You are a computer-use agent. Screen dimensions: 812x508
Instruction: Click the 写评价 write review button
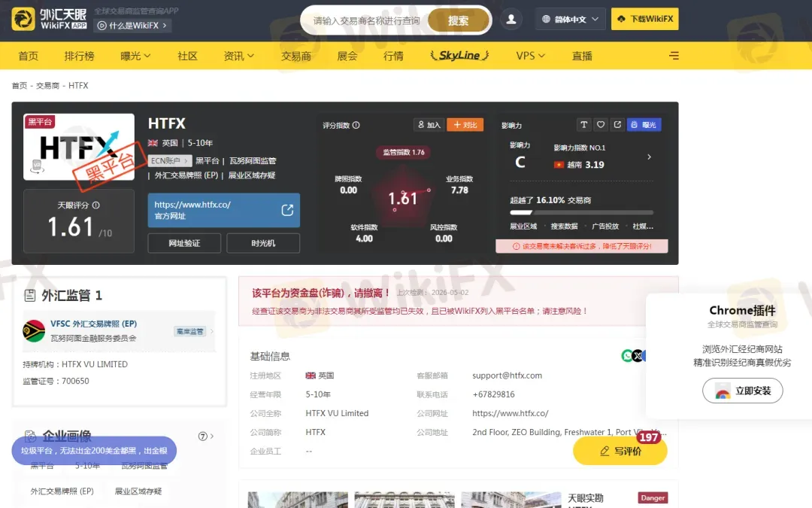[620, 451]
